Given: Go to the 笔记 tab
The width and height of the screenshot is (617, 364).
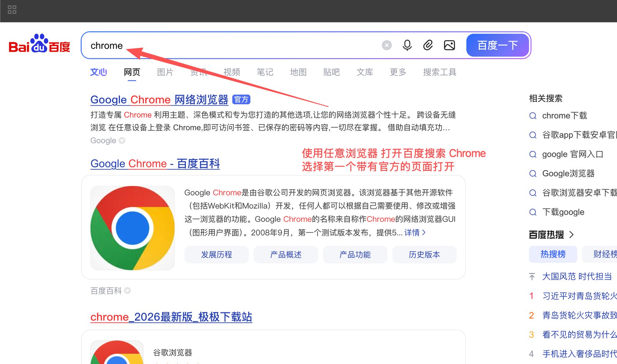Looking at the screenshot, I should [265, 72].
